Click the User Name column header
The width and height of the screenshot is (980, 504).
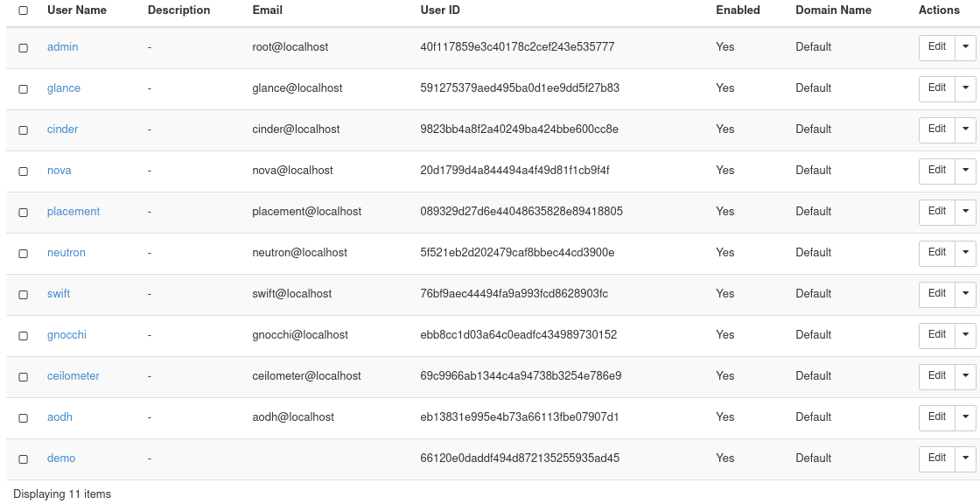click(77, 10)
